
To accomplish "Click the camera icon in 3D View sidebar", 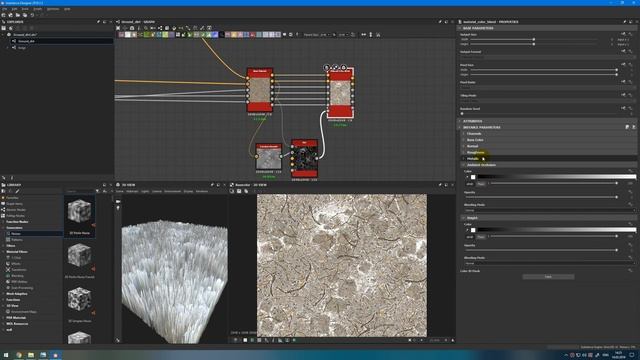I will (x=118, y=201).
